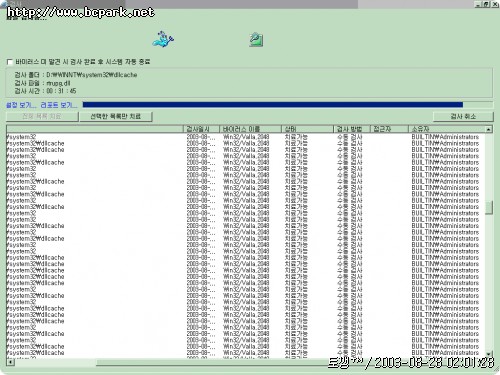
Task: Click the 검사 폴더 path D:\WINNT\system32\dllcache
Action: (92, 75)
